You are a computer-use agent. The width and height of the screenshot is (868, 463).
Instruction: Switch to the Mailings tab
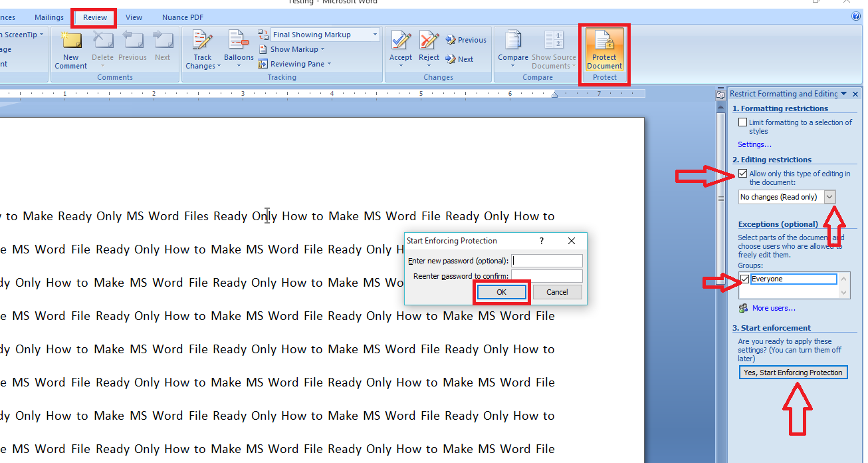[x=49, y=17]
